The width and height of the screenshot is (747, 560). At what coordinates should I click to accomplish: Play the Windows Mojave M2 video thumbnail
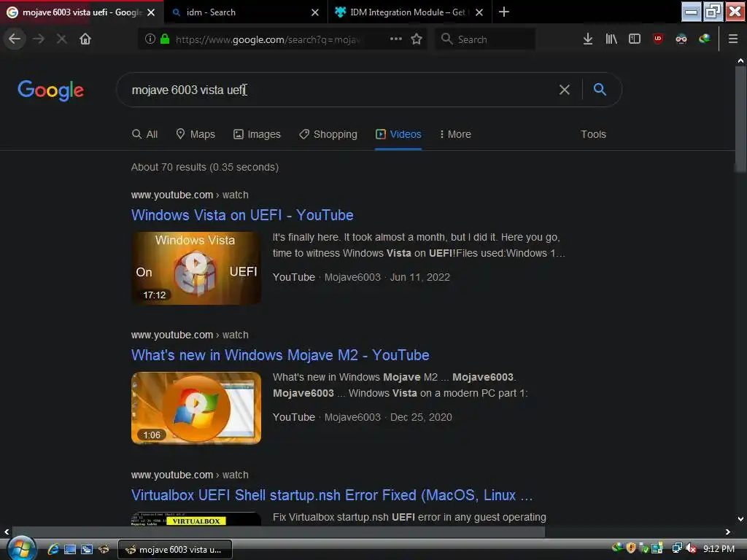coord(196,408)
